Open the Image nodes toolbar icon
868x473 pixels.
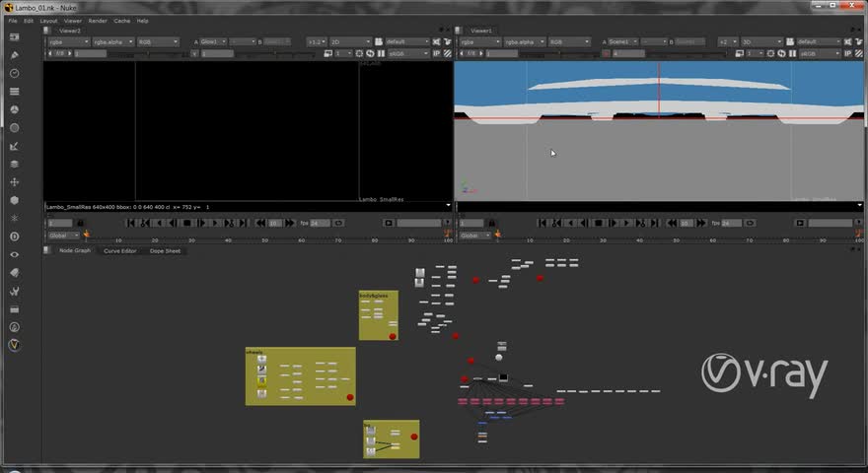pos(15,36)
